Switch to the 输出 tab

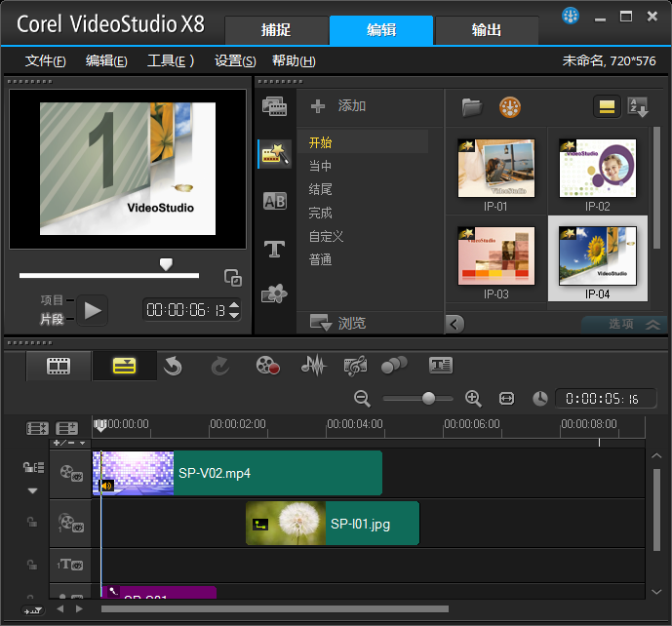point(487,30)
